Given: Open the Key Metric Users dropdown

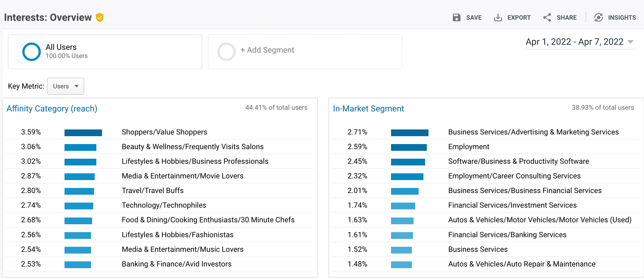Looking at the screenshot, I should click(65, 86).
